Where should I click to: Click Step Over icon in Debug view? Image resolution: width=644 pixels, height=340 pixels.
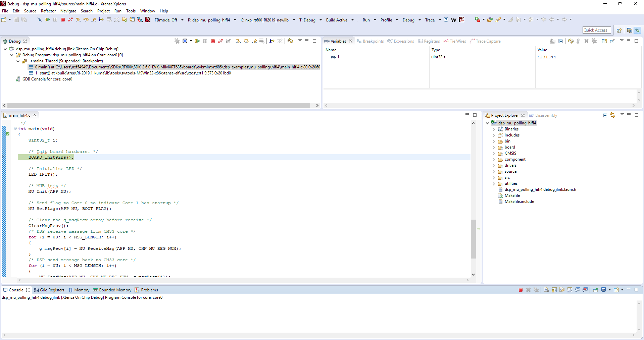pyautogui.click(x=246, y=41)
